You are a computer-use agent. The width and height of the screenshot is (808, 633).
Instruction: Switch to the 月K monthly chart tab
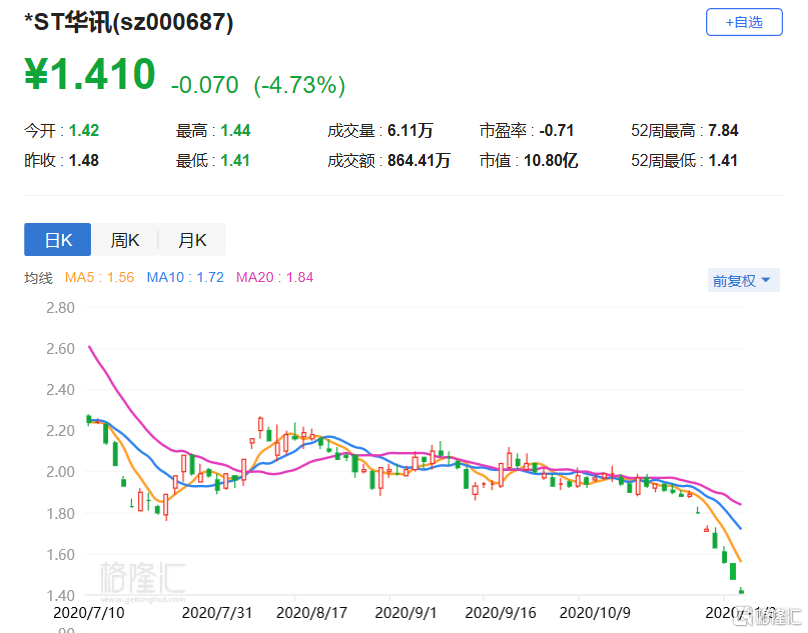pyautogui.click(x=192, y=240)
